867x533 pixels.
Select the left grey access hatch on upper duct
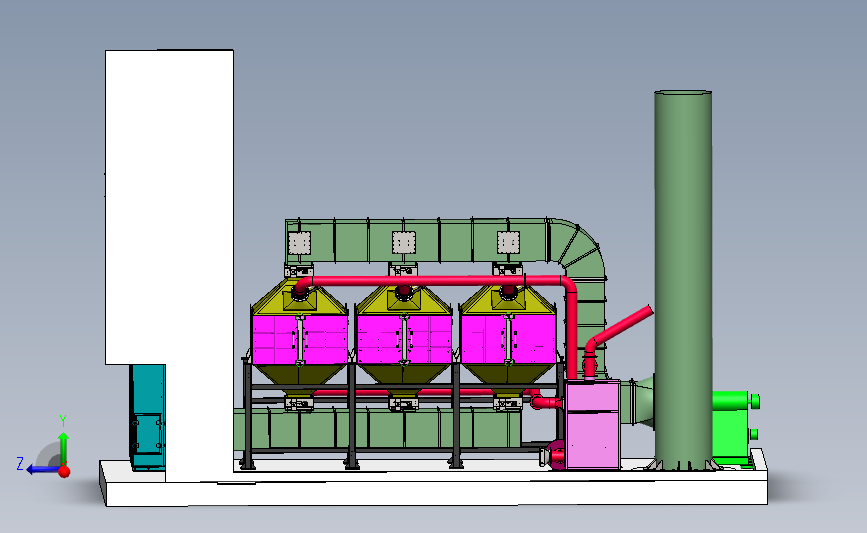[x=299, y=243]
